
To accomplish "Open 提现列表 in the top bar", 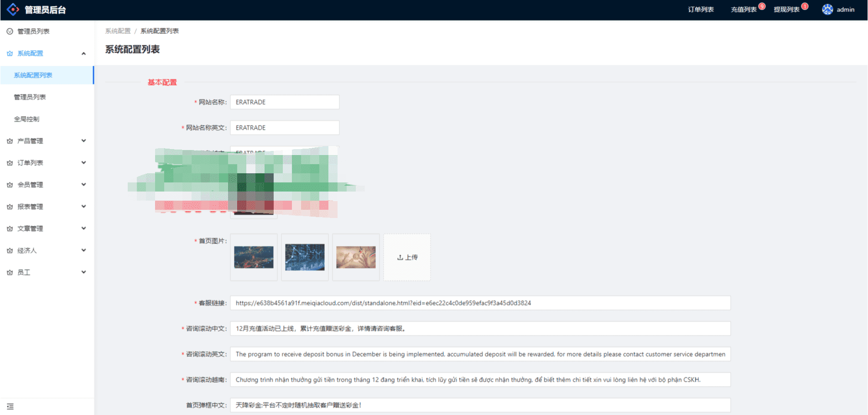I will pos(786,10).
